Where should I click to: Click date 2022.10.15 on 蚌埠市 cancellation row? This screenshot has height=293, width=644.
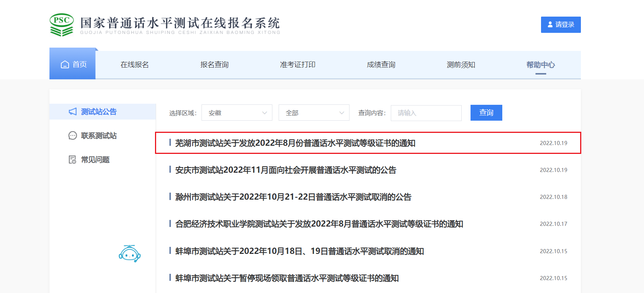(554, 251)
